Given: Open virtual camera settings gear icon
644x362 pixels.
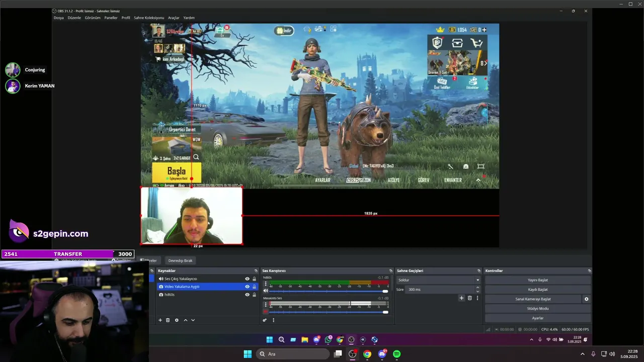Looking at the screenshot, I should pyautogui.click(x=586, y=299).
